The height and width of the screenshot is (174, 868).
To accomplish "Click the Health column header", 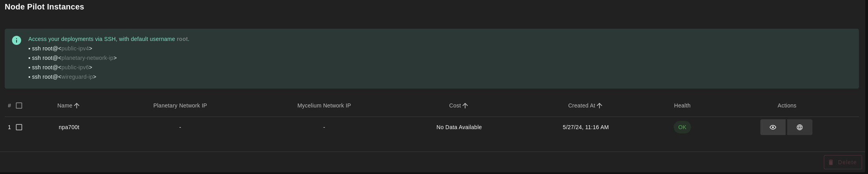I will [682, 106].
